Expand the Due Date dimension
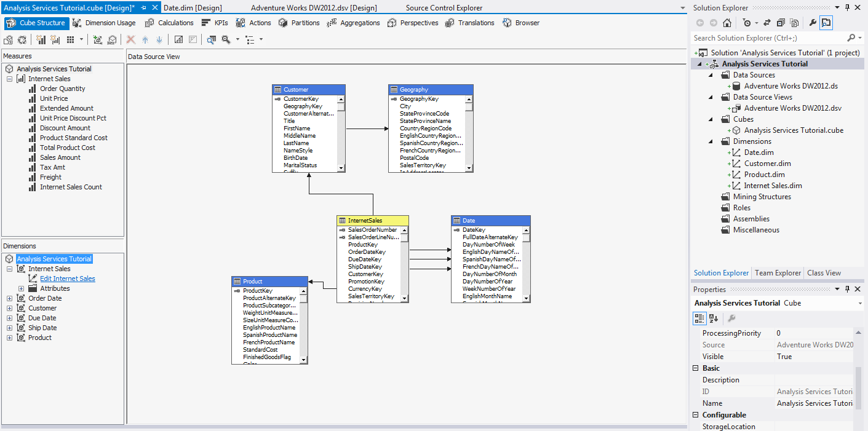This screenshot has height=431, width=868. (9, 318)
